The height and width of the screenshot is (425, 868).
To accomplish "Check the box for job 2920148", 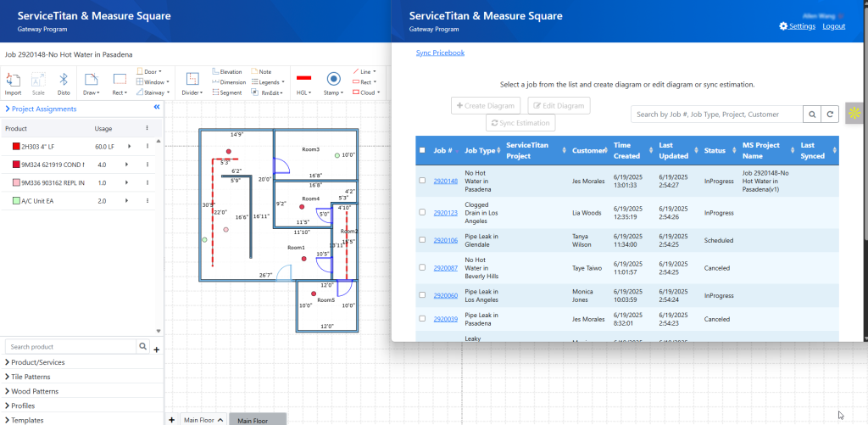I will (x=422, y=181).
